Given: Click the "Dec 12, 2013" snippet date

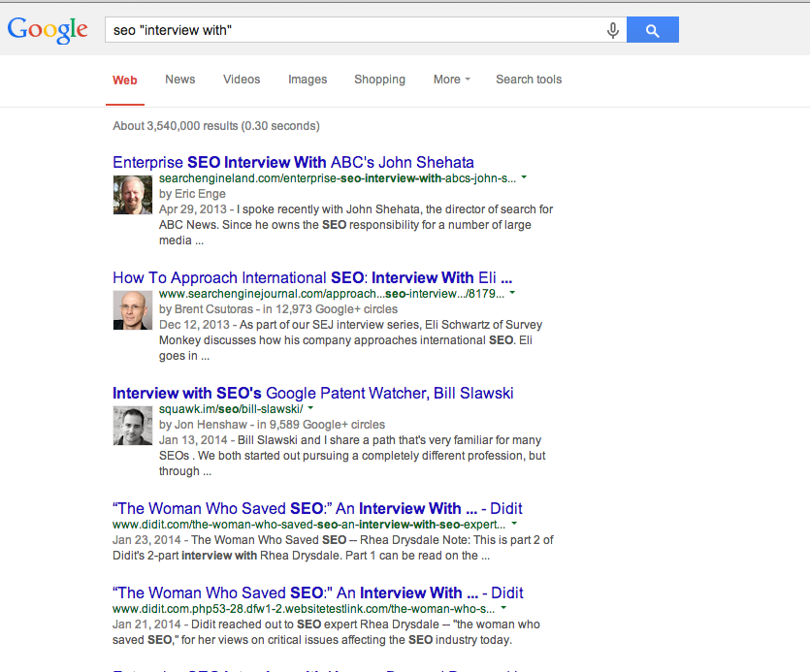Looking at the screenshot, I should point(194,325).
